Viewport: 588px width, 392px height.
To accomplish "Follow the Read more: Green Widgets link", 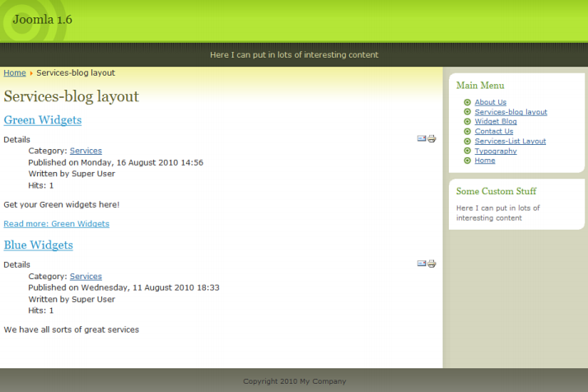I will (x=56, y=224).
